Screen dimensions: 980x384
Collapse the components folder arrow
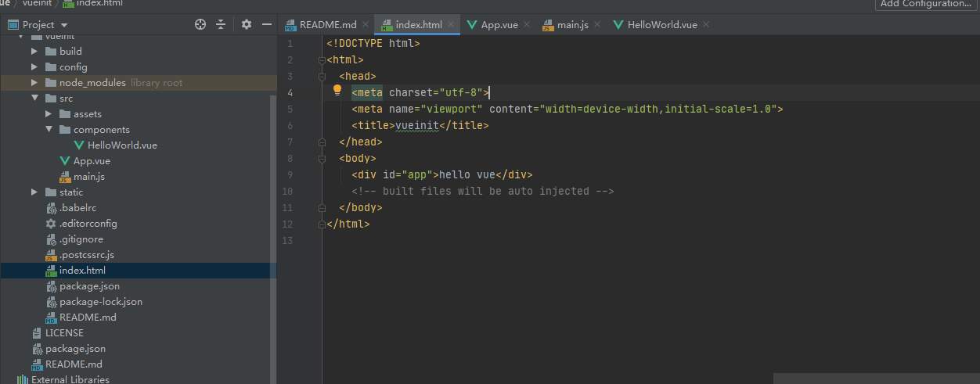pos(49,130)
